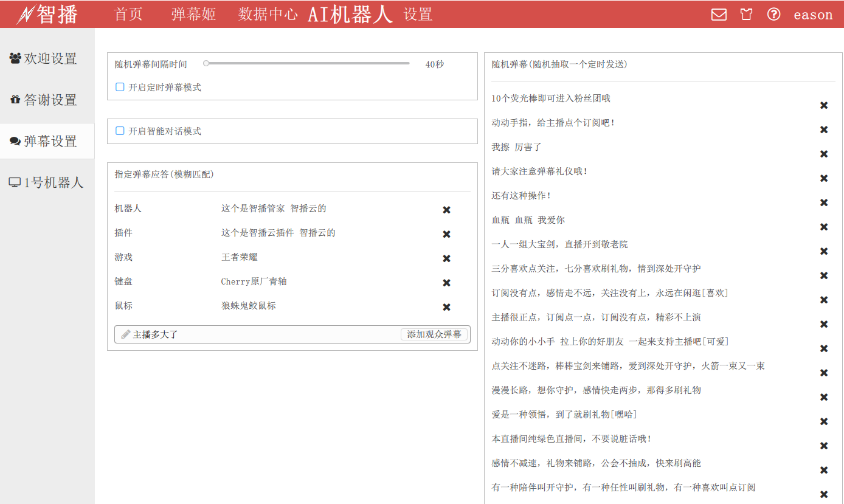
Task: Remove danmaku 一人一组大宝剑
Action: click(x=824, y=251)
